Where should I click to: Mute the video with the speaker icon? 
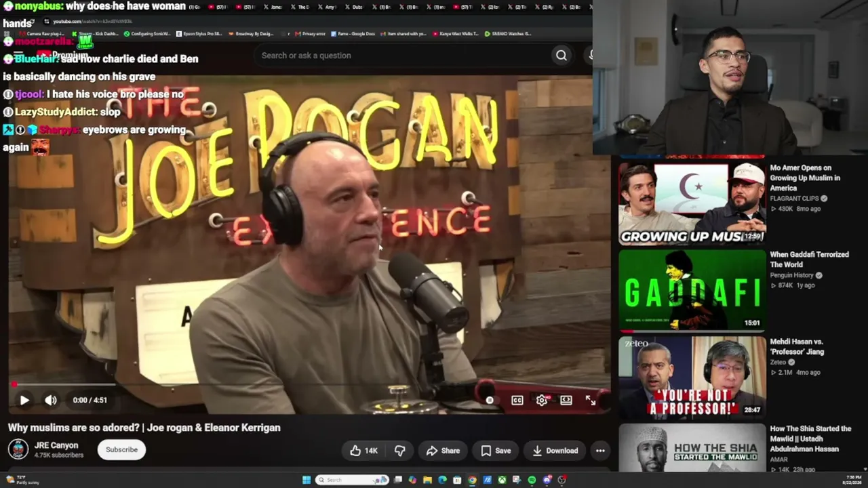(x=51, y=400)
